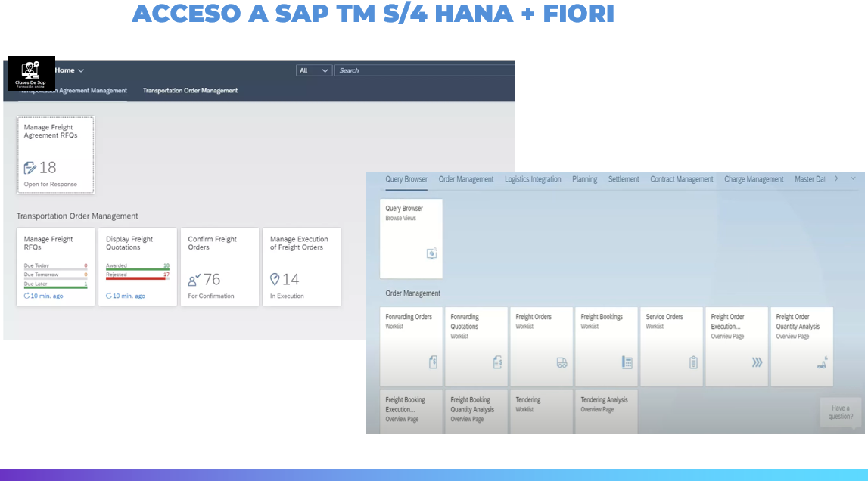Expand the All search scope dropdown
Image resolution: width=868 pixels, height=481 pixels.
[314, 70]
